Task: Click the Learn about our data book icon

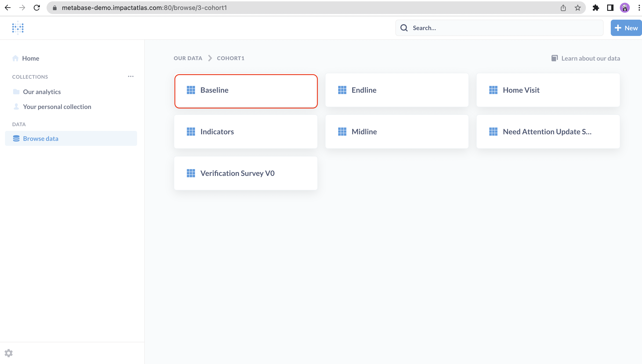Action: point(554,58)
